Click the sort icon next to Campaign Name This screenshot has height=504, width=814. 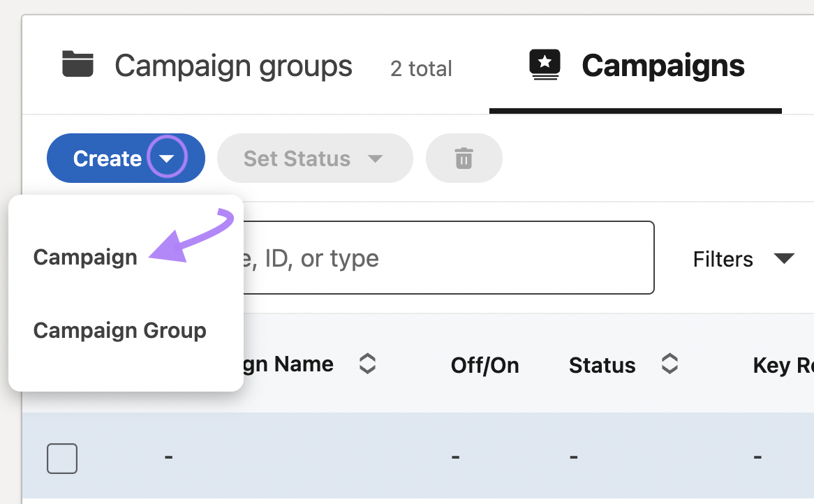[367, 364]
